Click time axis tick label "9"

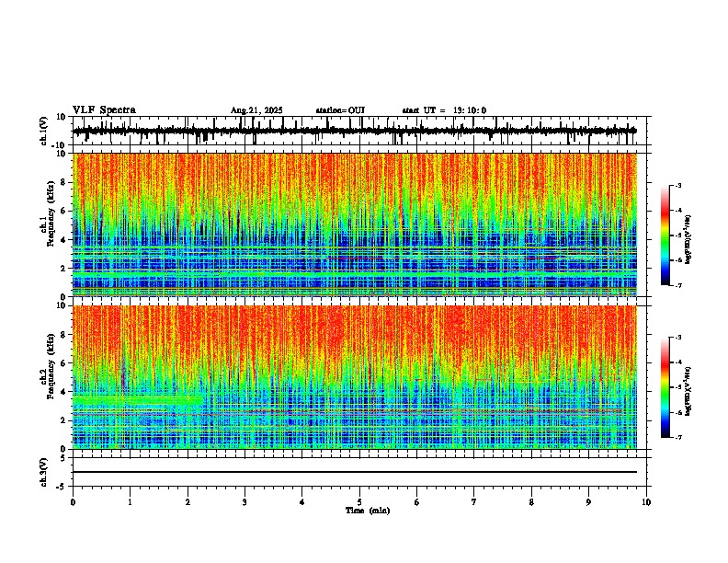tap(588, 502)
